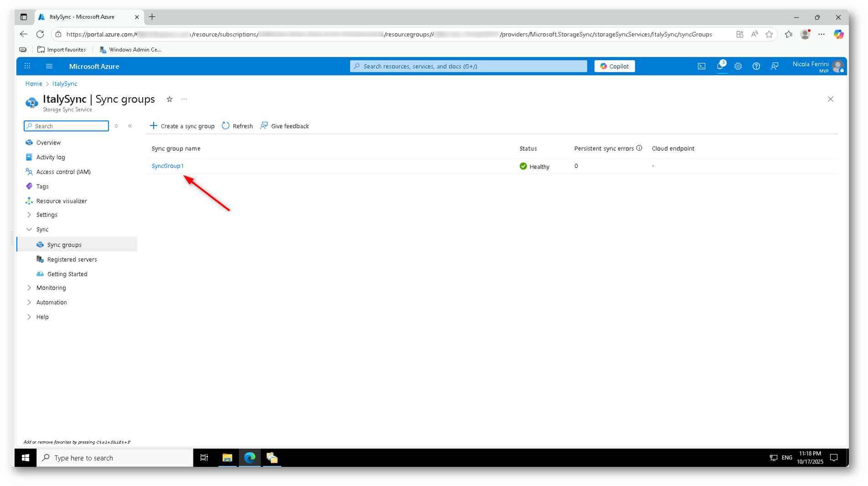Viewport: 868px width, 486px height.
Task: Open Access control (IAM) page
Action: 63,172
